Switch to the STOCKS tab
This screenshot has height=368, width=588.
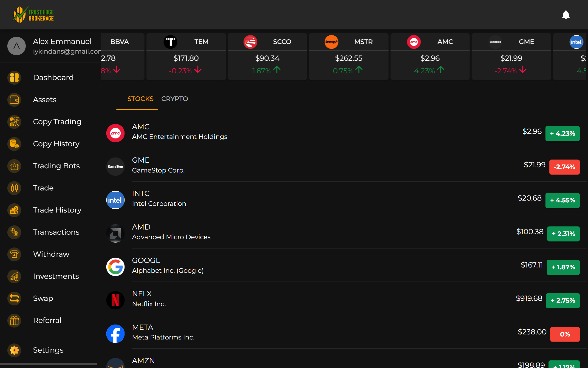pos(140,99)
